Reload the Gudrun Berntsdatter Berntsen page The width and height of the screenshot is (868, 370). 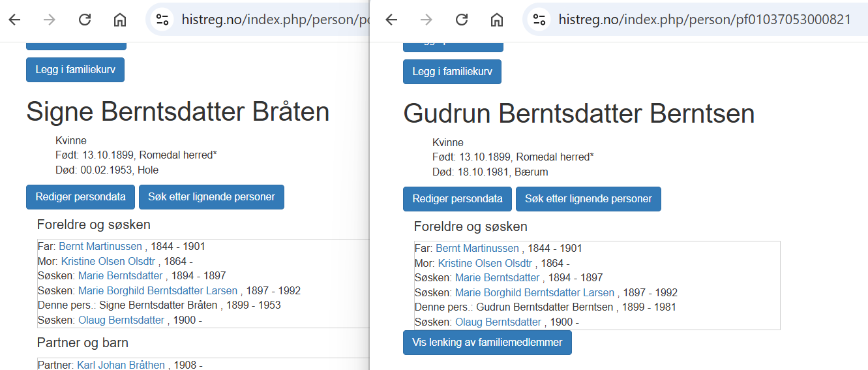(462, 20)
